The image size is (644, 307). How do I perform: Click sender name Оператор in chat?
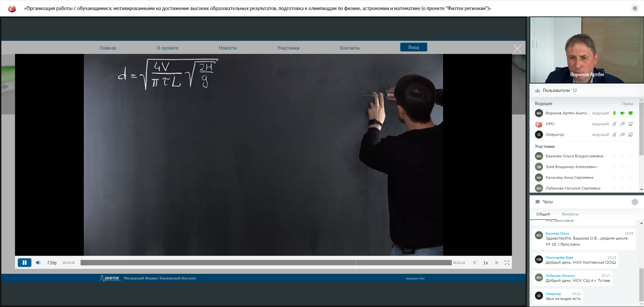(x=553, y=294)
